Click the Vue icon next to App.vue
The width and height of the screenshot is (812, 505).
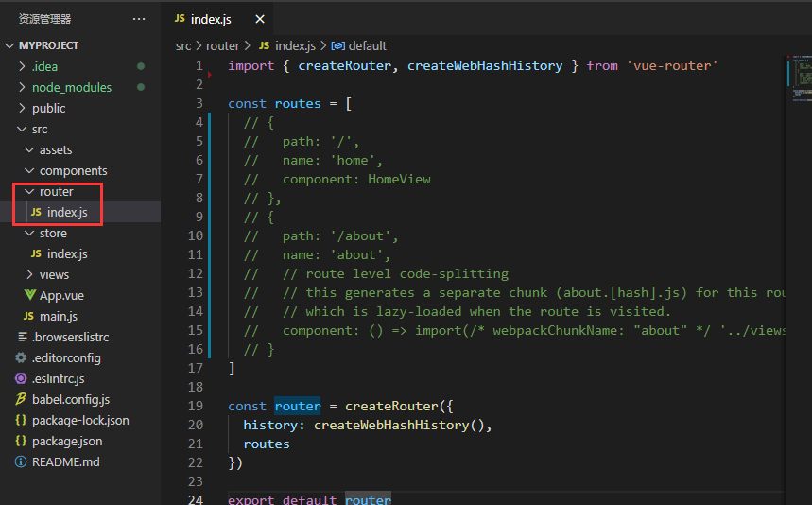28,295
